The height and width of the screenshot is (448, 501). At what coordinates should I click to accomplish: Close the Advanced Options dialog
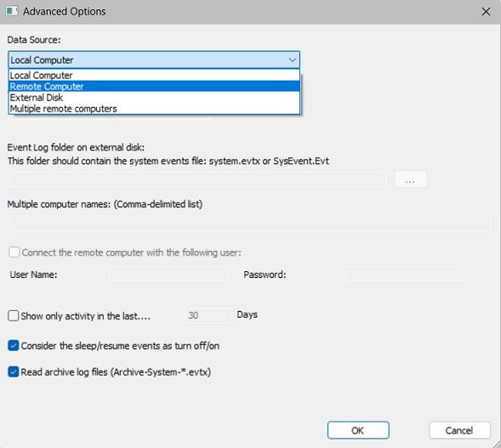click(486, 12)
